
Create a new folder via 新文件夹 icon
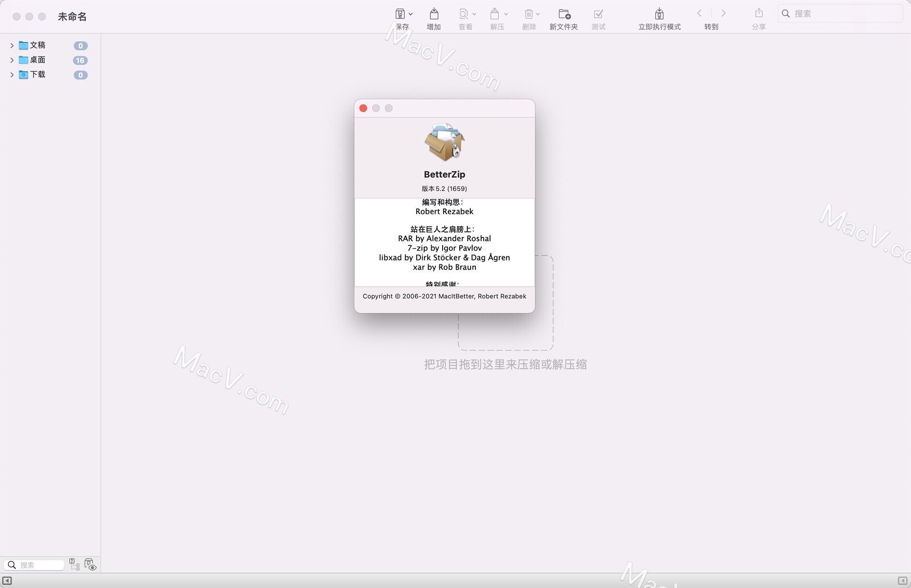(x=564, y=14)
